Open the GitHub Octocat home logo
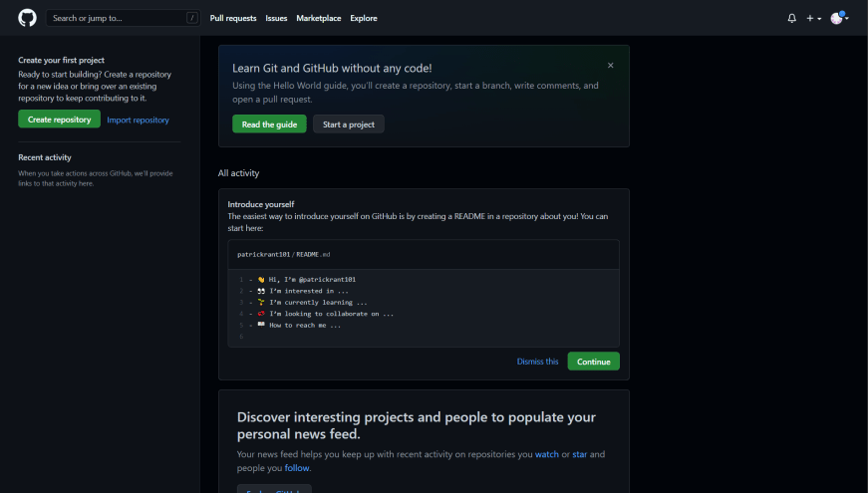The width and height of the screenshot is (868, 493). coord(27,18)
